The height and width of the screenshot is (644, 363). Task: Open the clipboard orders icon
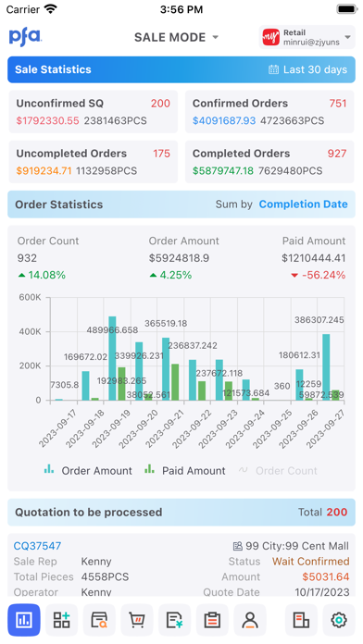[213, 620]
